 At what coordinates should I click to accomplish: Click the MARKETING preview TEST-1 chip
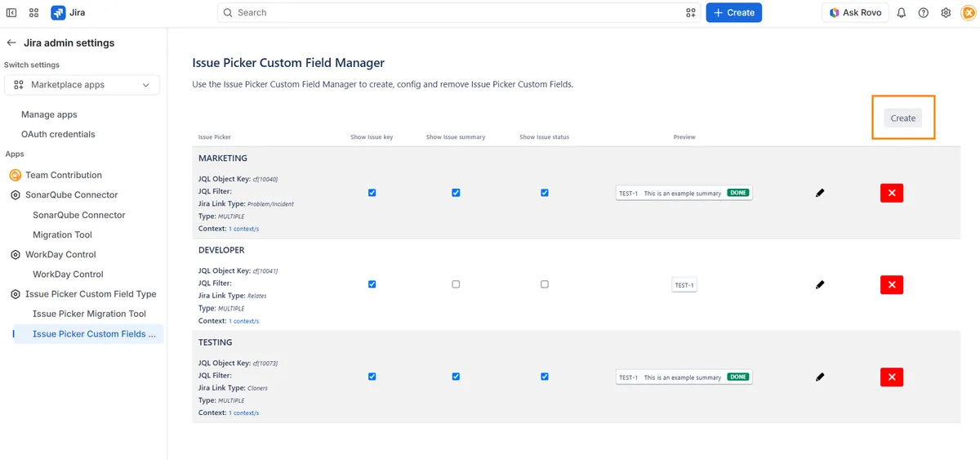pyautogui.click(x=684, y=194)
